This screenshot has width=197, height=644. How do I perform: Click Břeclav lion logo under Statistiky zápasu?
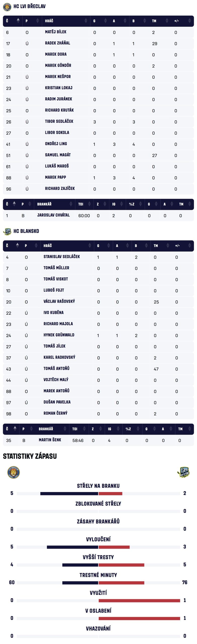(14, 472)
